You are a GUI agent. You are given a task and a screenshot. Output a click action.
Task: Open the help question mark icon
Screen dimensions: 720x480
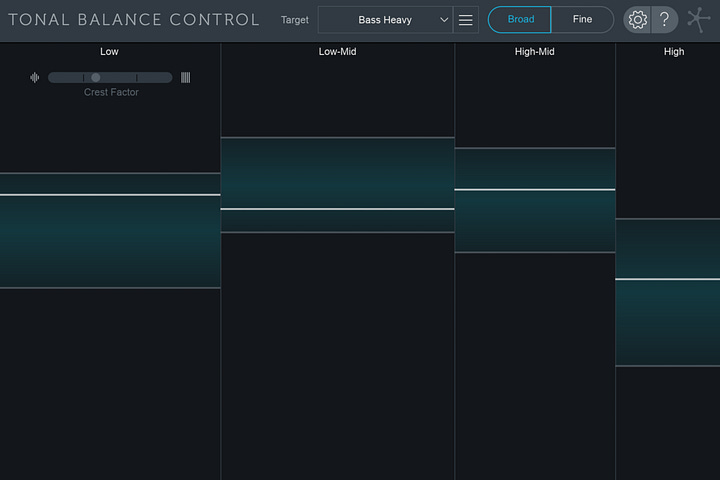(x=664, y=20)
